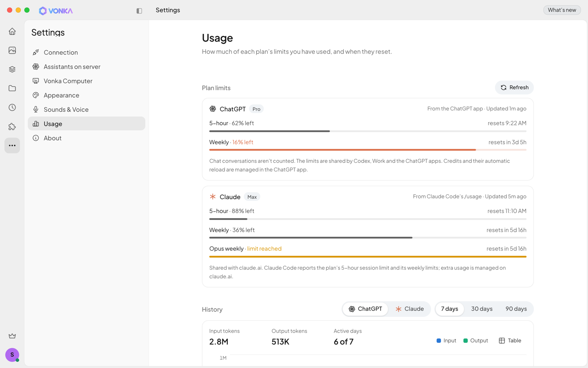The width and height of the screenshot is (588, 368).
Task: Click the Claude Weekly progress bar
Action: pyautogui.click(x=368, y=238)
